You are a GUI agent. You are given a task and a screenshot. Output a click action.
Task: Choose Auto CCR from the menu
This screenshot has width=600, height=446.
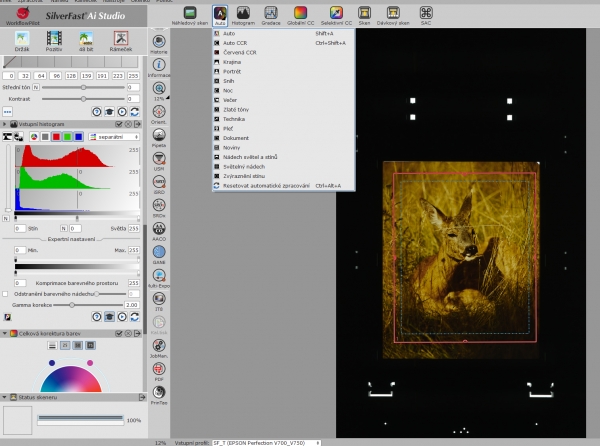tap(284, 43)
